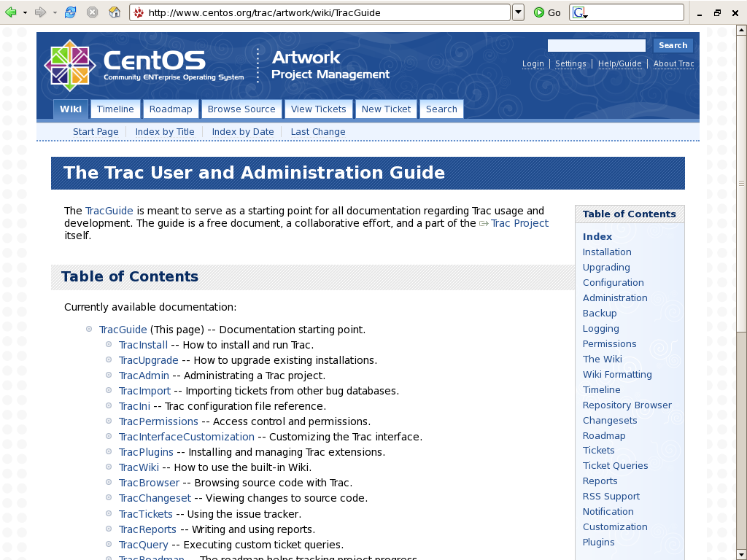Open the TracAdmin link

144,376
